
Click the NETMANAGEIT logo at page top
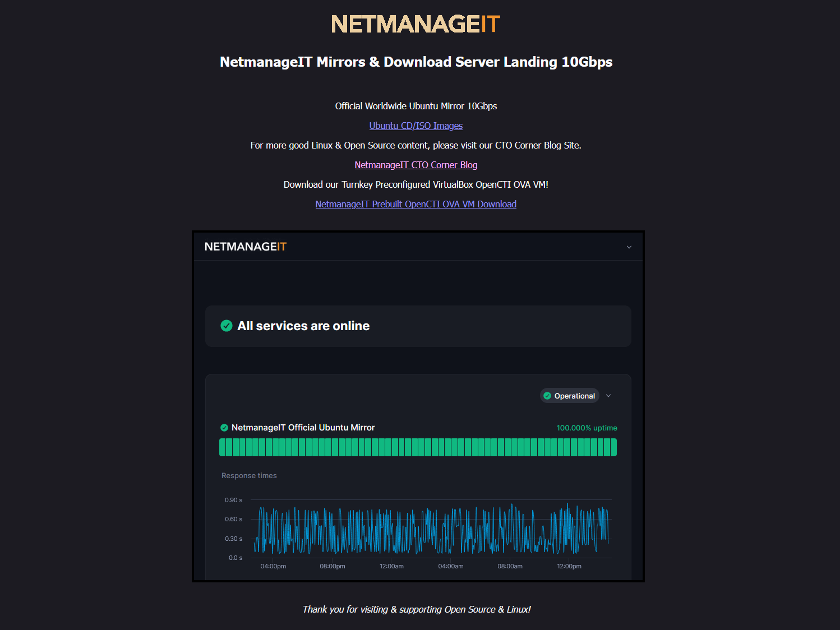[x=416, y=24]
